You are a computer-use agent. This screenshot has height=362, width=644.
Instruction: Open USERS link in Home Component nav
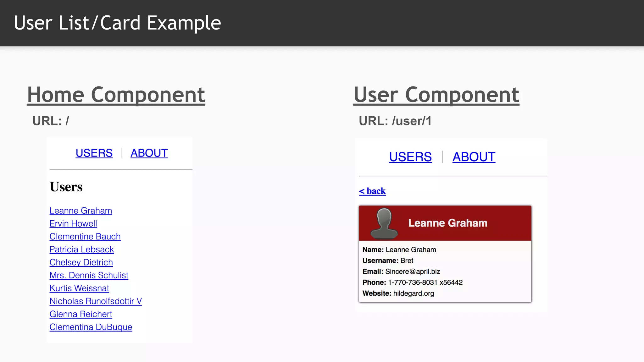pyautogui.click(x=94, y=153)
